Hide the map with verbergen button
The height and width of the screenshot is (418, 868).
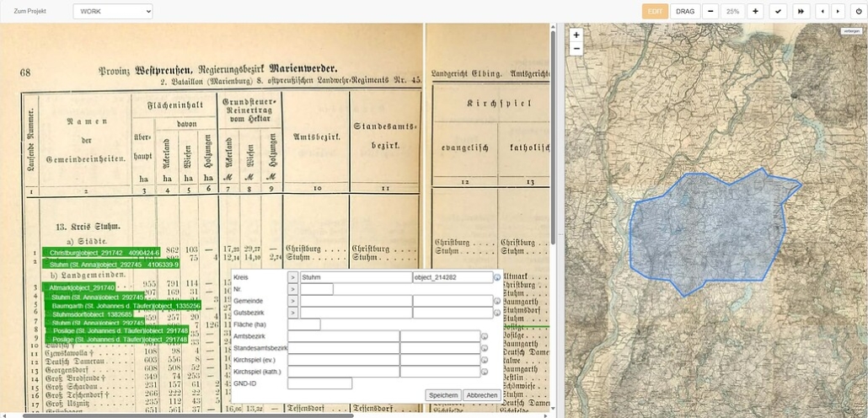850,31
